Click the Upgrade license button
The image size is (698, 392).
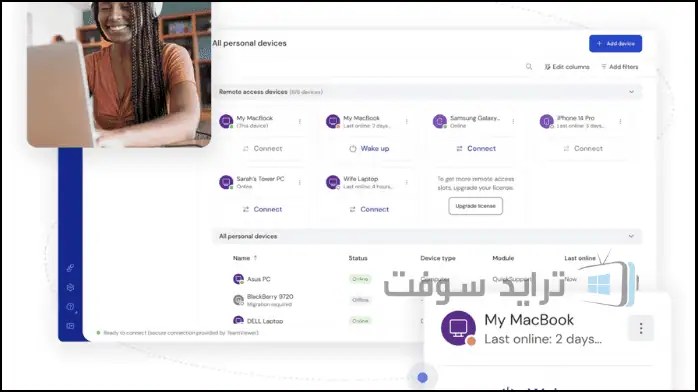pyautogui.click(x=475, y=206)
